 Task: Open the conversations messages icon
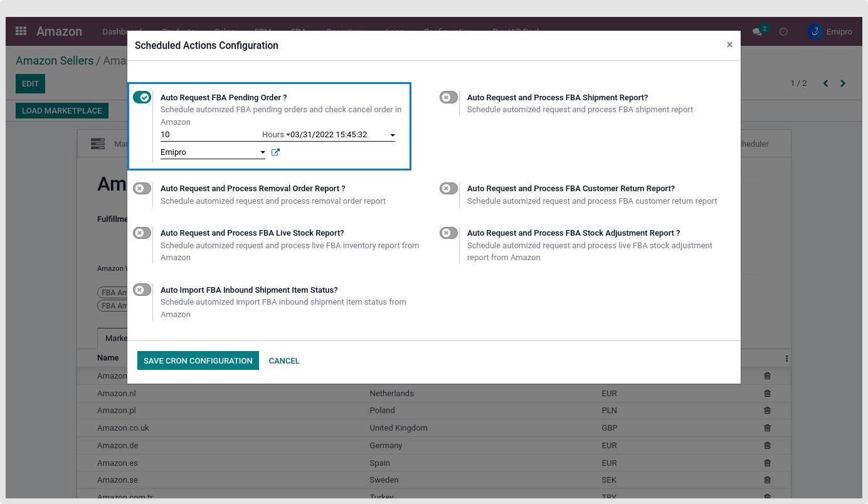pyautogui.click(x=758, y=31)
